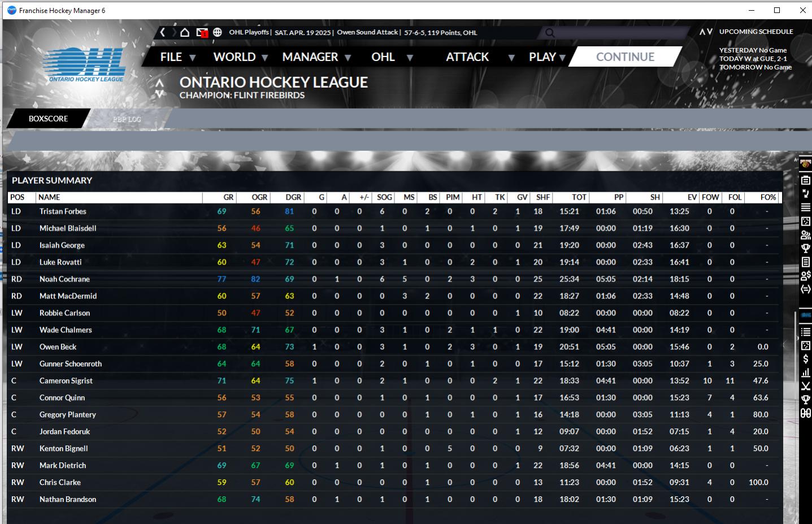Screen dimensions: 812x524
Task: Click the globe web icon
Action: (218, 32)
